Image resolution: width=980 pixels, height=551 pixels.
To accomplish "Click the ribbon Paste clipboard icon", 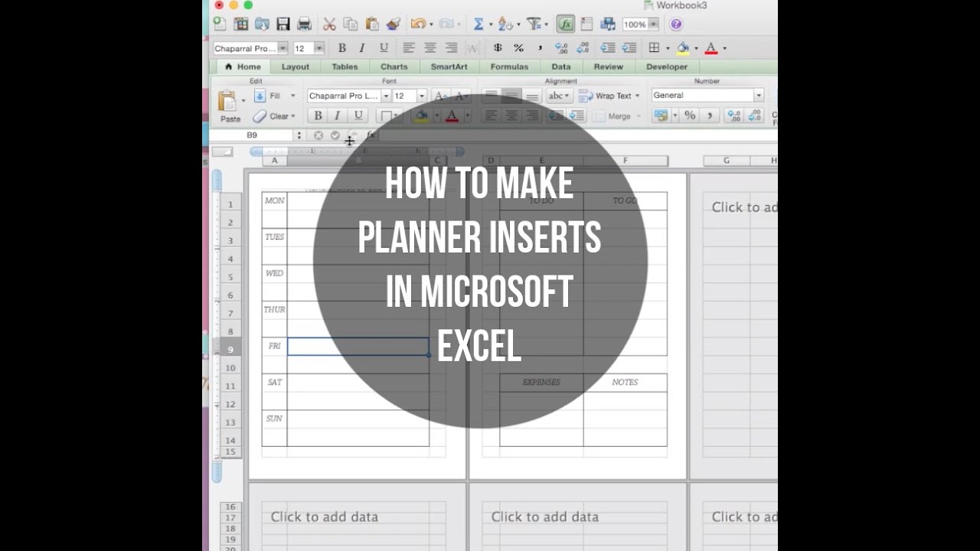I will [227, 102].
